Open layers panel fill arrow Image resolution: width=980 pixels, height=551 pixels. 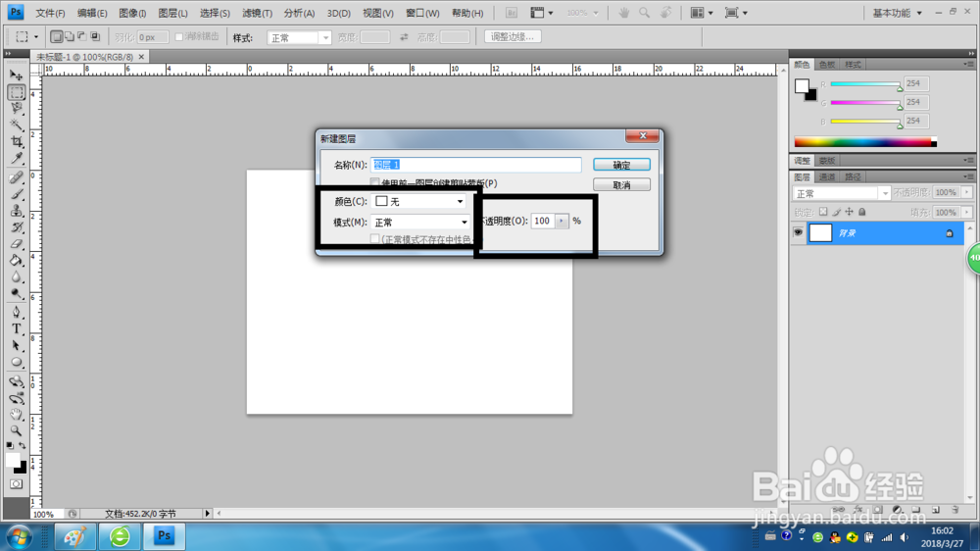coord(967,213)
